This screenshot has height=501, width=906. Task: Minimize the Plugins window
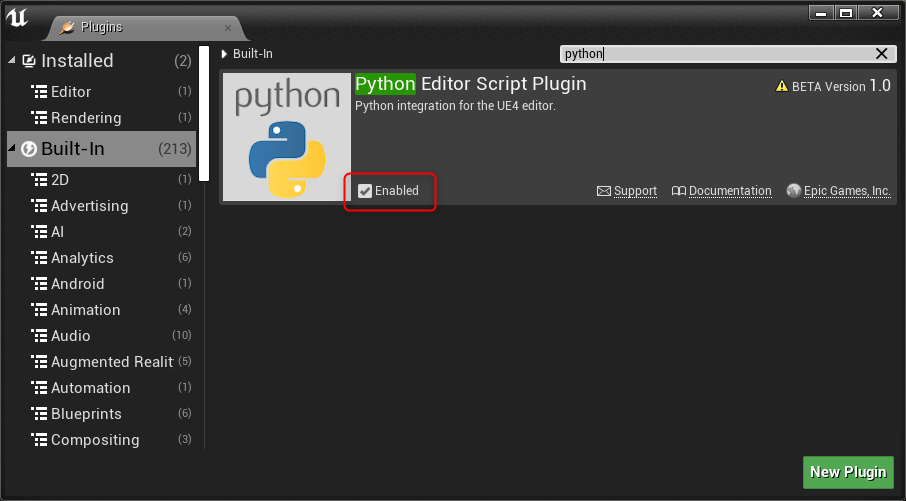(821, 13)
